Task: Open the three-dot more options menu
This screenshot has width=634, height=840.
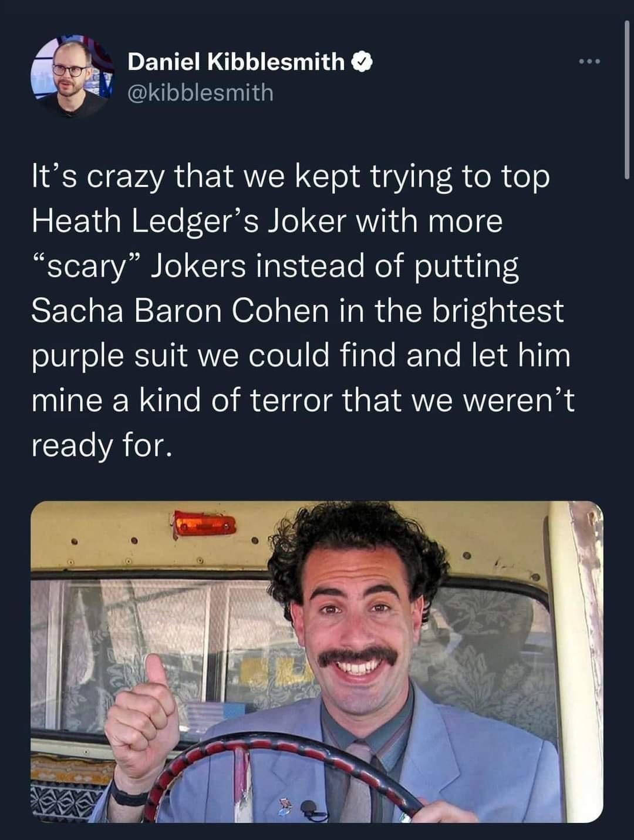Action: pos(589,62)
